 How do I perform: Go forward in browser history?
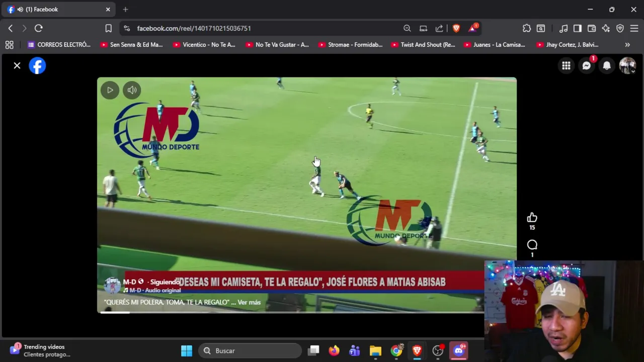[24, 28]
